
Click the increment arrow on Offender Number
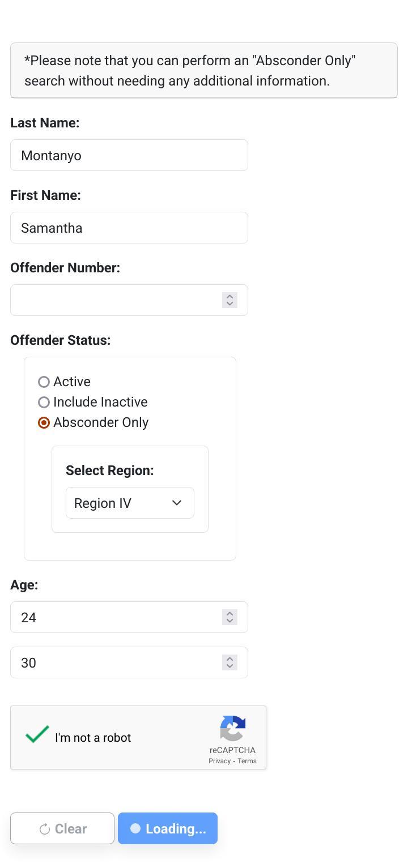click(x=229, y=297)
